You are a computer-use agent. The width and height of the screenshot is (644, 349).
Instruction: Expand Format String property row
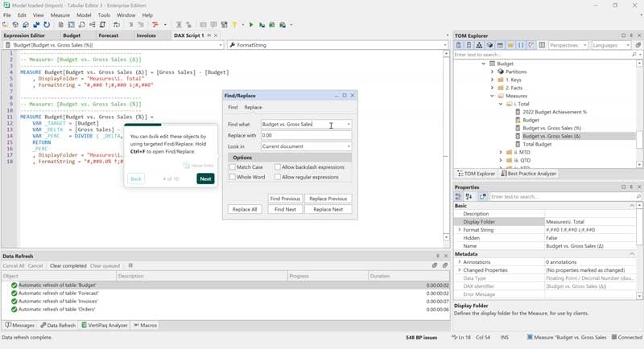(x=460, y=230)
